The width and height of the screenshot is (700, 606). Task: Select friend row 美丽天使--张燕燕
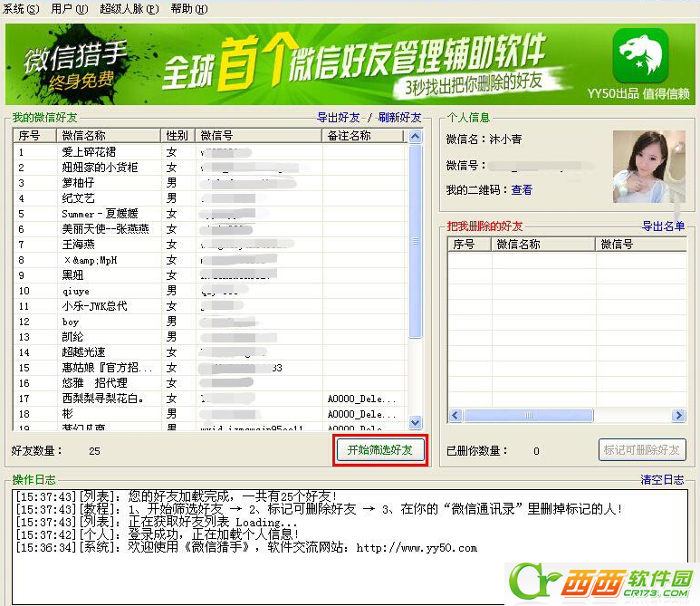click(x=210, y=229)
